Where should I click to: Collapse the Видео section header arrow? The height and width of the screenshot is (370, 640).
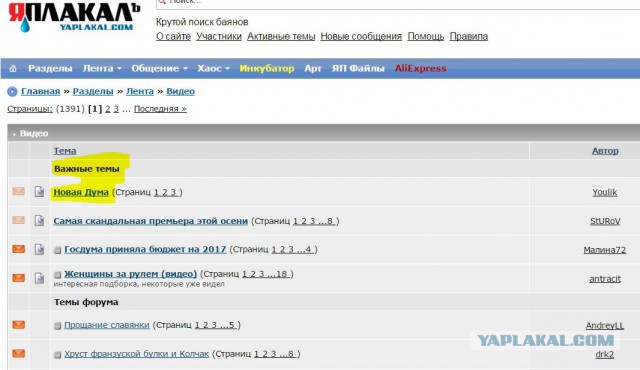coord(14,134)
